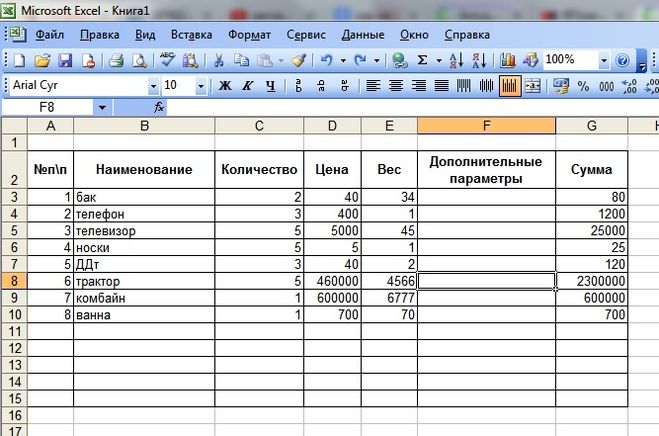
Task: Run the ABC spell check
Action: pyautogui.click(x=167, y=61)
